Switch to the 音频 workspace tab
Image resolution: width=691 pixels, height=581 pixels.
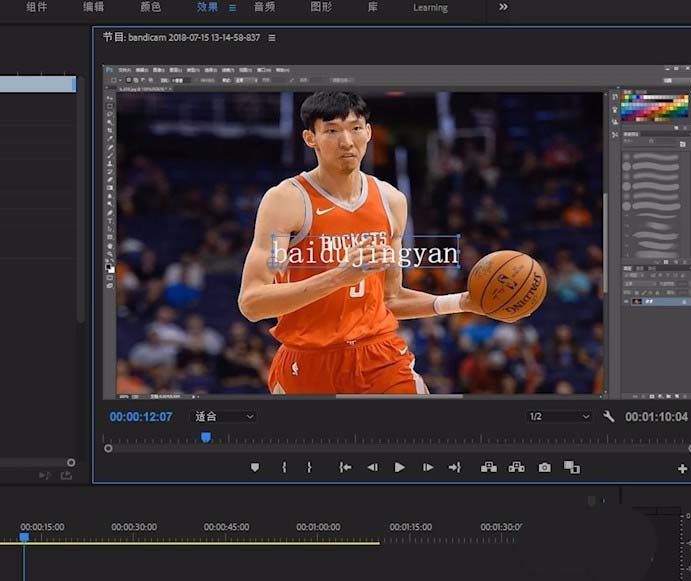264,7
